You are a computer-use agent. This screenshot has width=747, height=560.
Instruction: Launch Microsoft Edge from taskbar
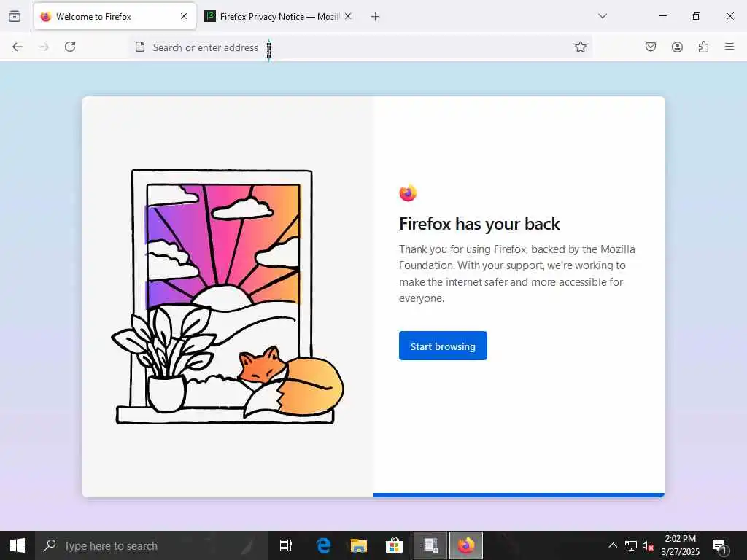pos(323,545)
